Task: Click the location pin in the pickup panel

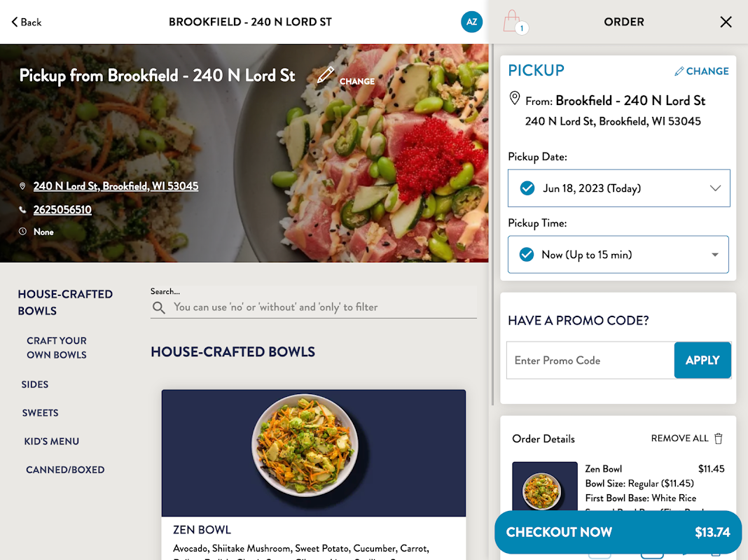Action: click(514, 98)
